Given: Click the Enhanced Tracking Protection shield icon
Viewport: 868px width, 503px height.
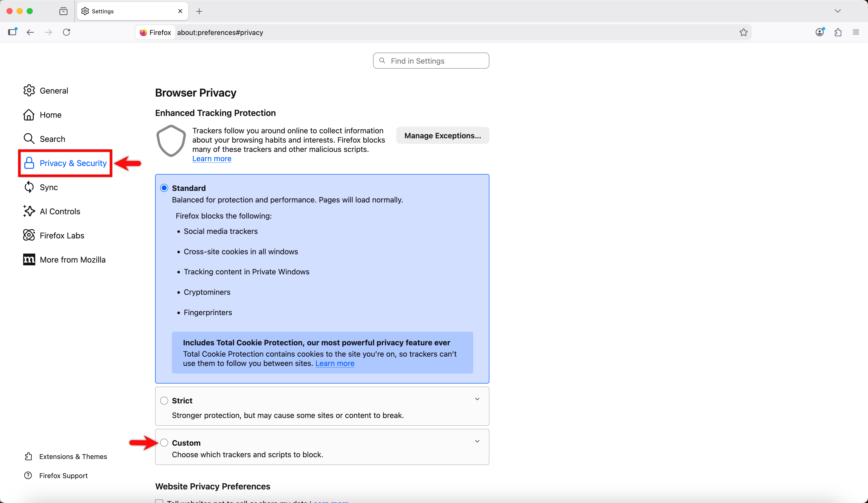Looking at the screenshot, I should (171, 141).
